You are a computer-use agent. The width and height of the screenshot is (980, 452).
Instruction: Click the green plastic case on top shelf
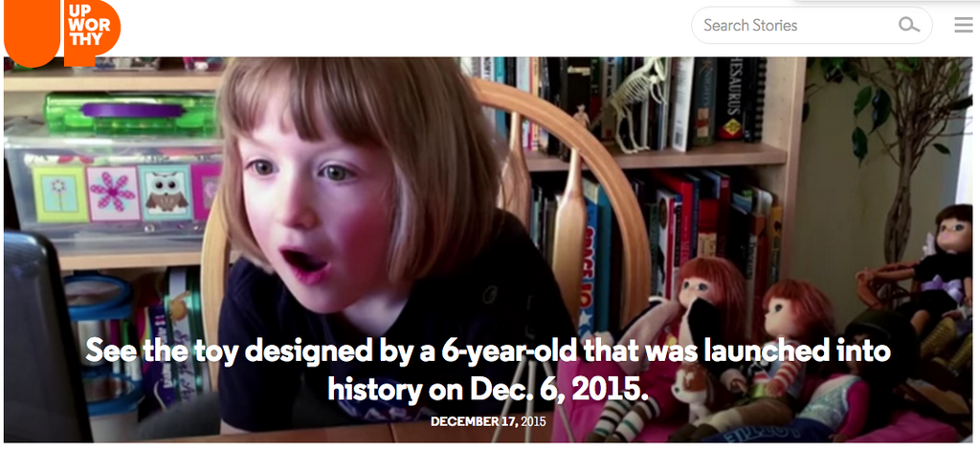(129, 113)
